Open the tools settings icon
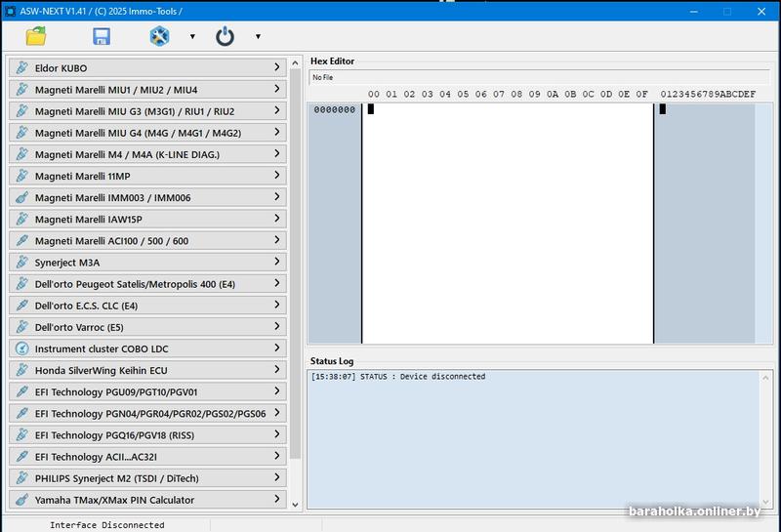The width and height of the screenshot is (781, 532). [159, 36]
